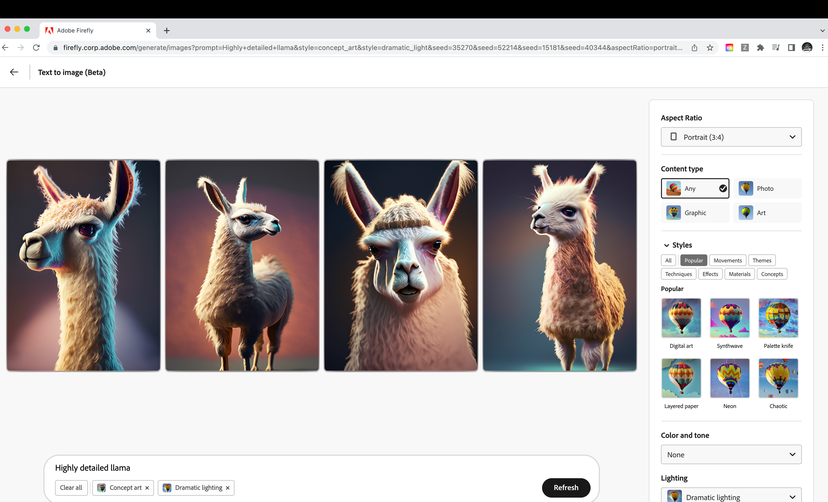Screen dimensions: 828x502
Task: Apply the Digital art style
Action: 681,318
